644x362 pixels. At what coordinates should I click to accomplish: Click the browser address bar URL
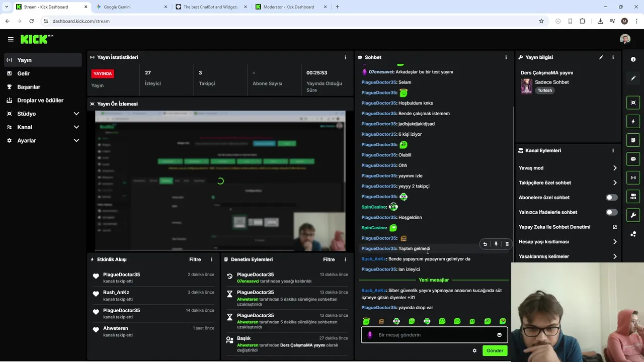coord(81,21)
